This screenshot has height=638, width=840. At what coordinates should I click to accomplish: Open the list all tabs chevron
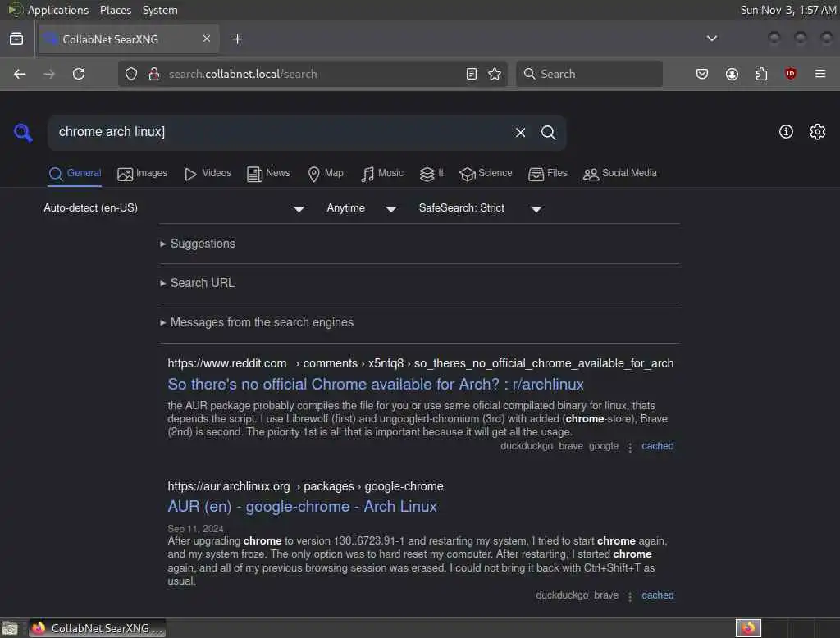[x=712, y=39]
